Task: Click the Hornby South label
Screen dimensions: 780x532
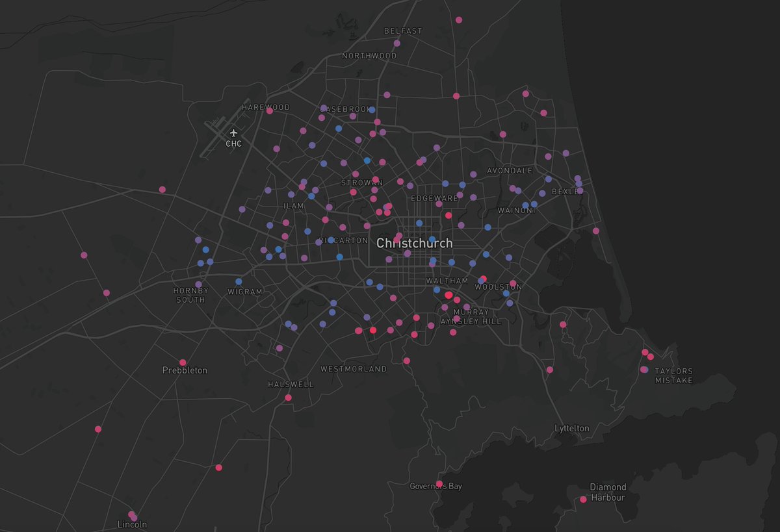Action: 190,296
